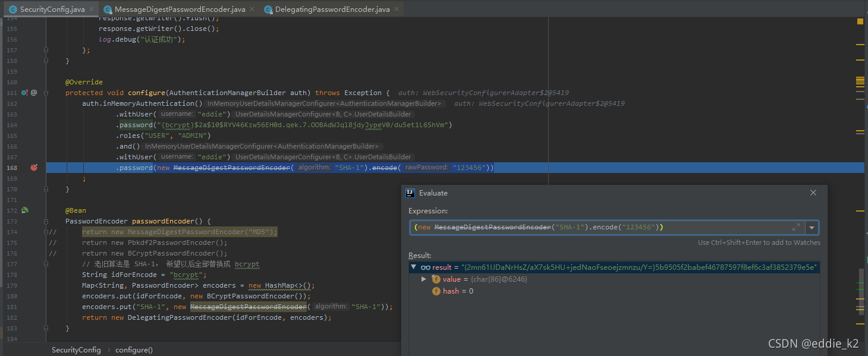
Task: Select the result string row
Action: point(614,267)
